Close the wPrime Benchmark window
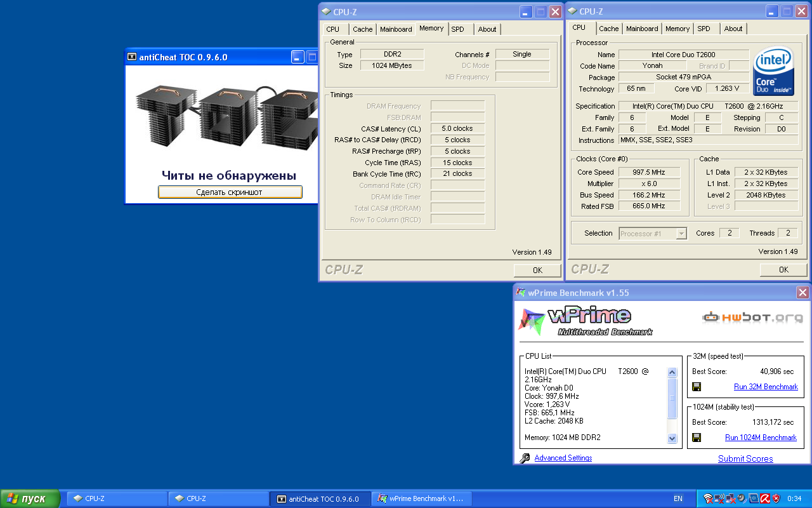The width and height of the screenshot is (812, 508). pyautogui.click(x=802, y=293)
